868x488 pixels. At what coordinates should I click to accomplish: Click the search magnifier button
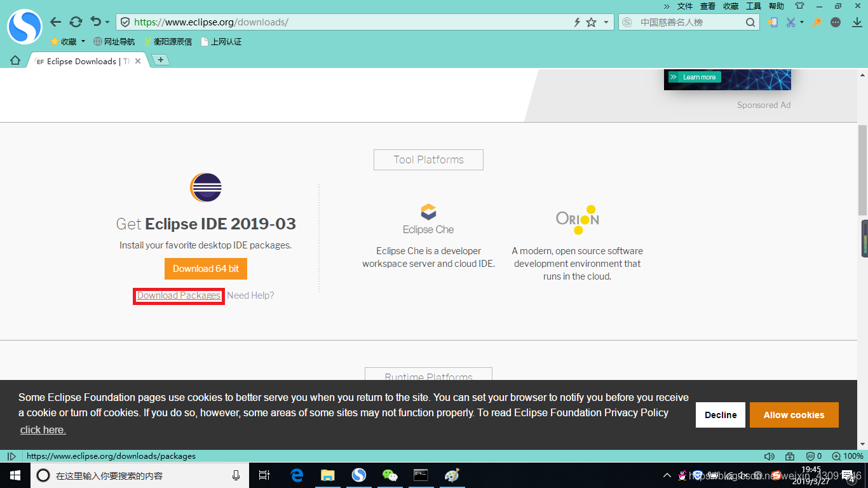pos(750,22)
